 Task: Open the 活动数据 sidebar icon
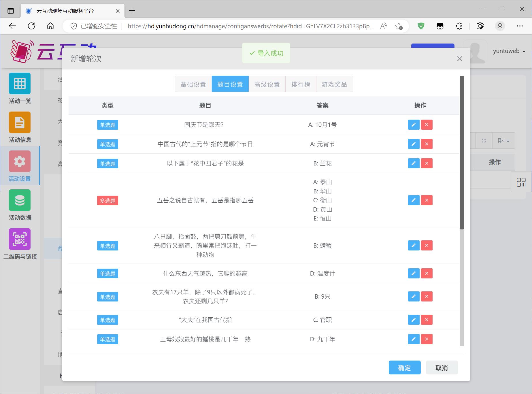(x=20, y=200)
